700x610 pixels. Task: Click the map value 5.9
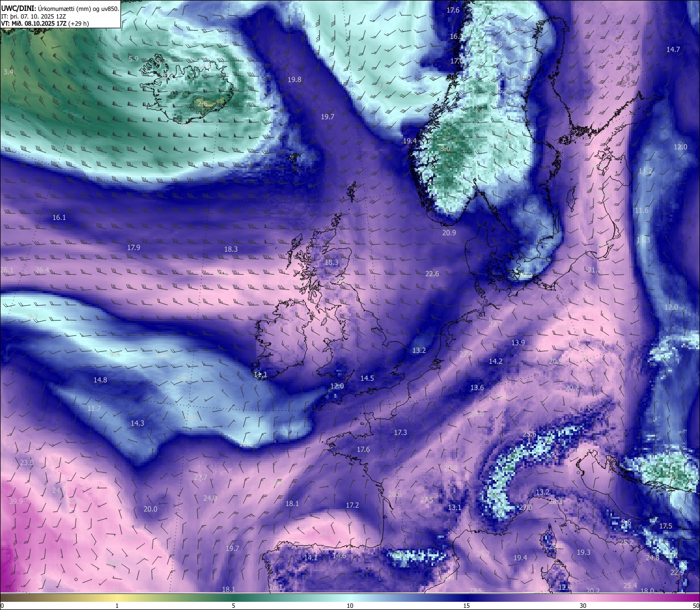point(133,59)
